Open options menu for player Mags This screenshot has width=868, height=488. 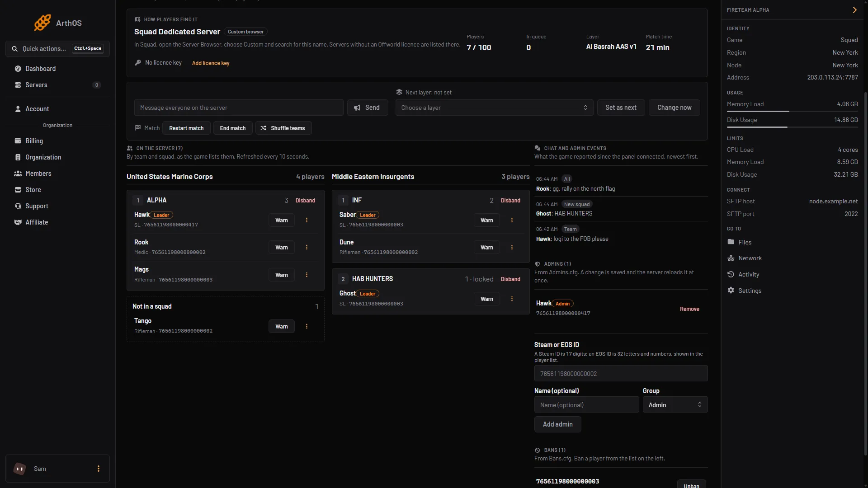[x=307, y=275]
